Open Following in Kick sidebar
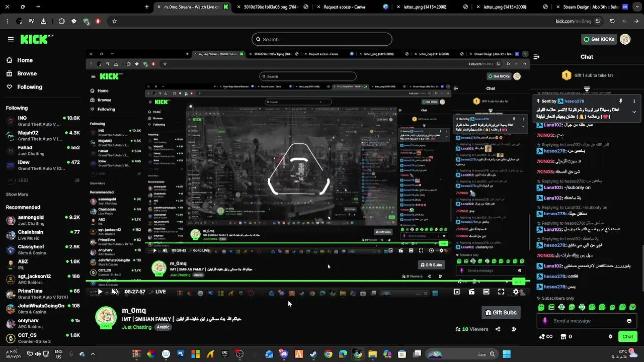 click(24, 87)
